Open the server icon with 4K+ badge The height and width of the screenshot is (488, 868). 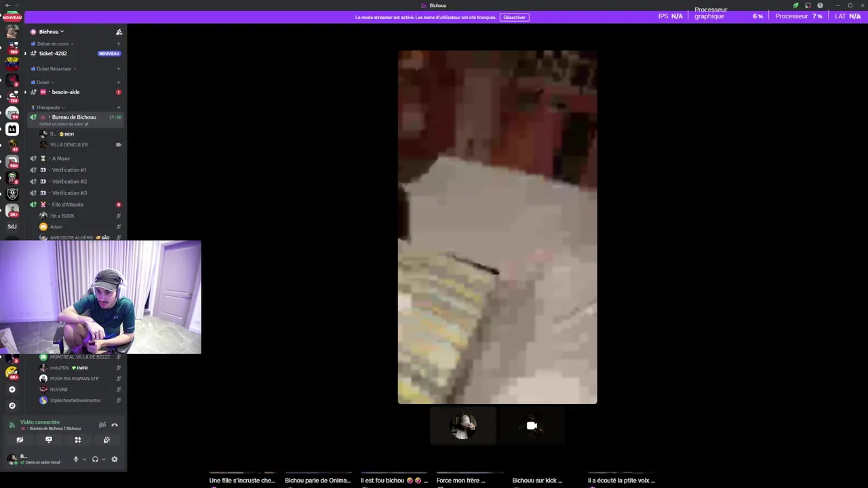12,373
